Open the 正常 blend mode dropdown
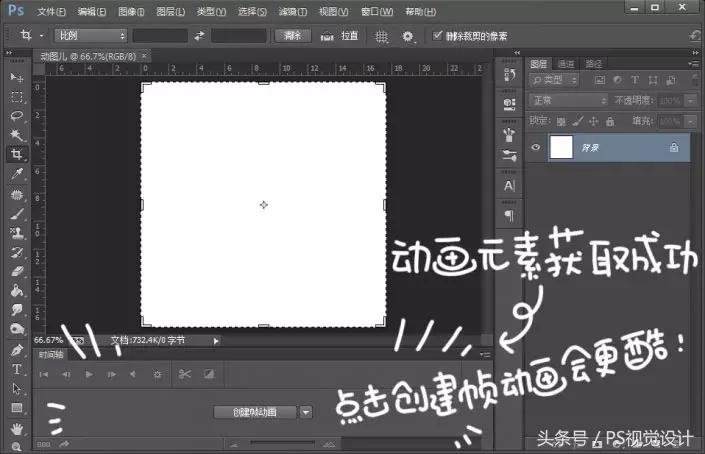Image resolution: width=705 pixels, height=454 pixels. 568,100
